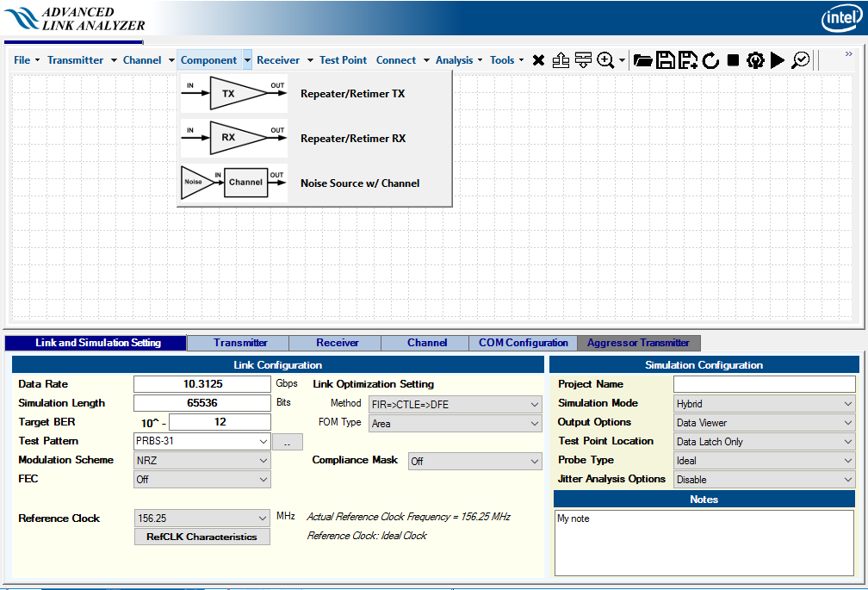Screen dimensions: 868x590
Task: Open the Simulation Mode Hybrid dropdown
Action: 849,404
